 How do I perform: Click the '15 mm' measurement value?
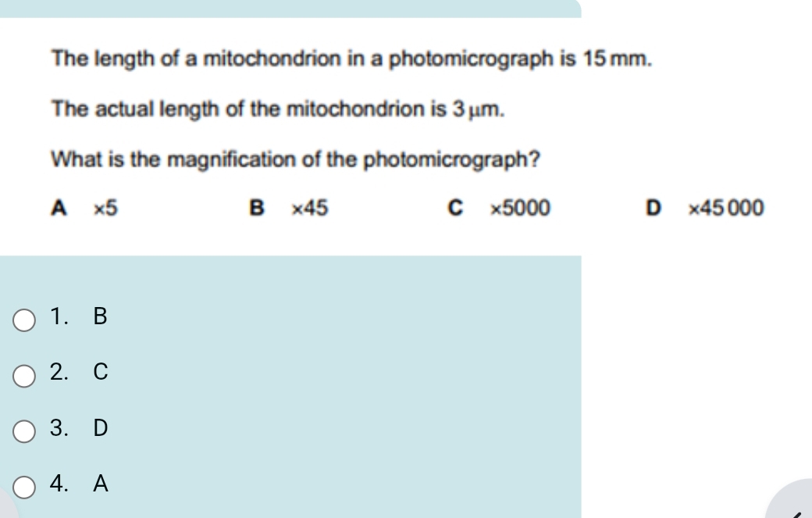(614, 59)
